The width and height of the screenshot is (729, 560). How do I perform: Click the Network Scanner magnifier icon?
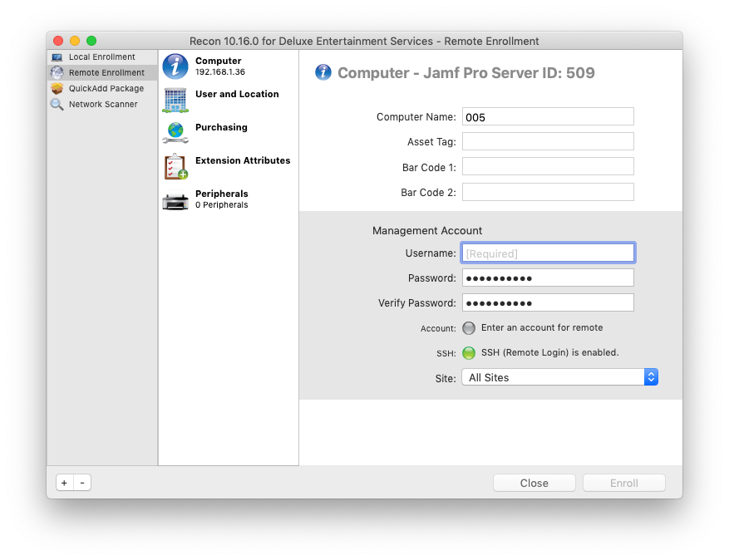pyautogui.click(x=57, y=104)
